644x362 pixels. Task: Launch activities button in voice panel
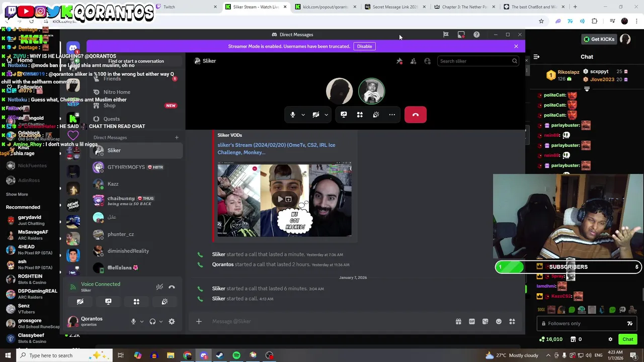click(136, 302)
